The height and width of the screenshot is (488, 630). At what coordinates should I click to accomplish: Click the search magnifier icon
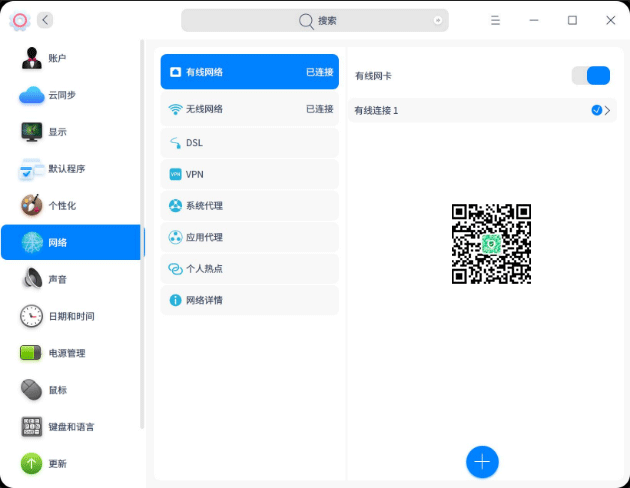(306, 21)
